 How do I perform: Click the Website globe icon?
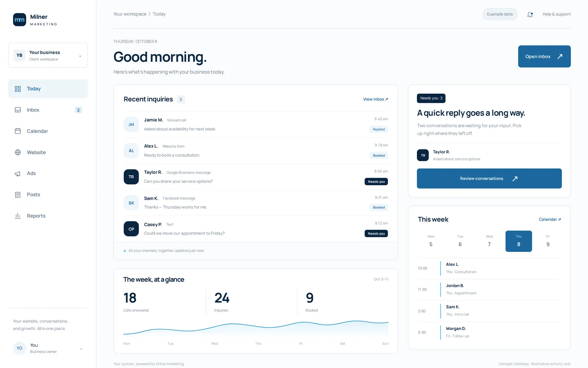pos(18,153)
